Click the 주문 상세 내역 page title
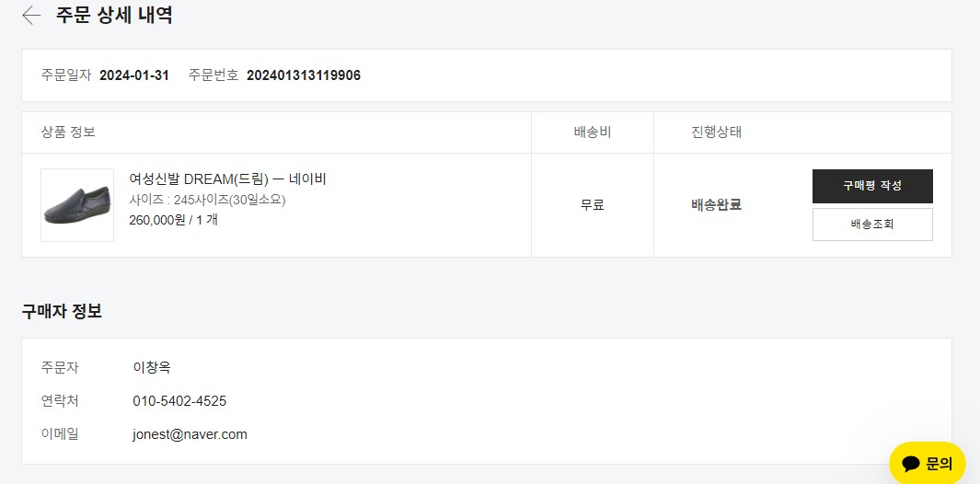Image resolution: width=980 pixels, height=484 pixels. pos(114,16)
